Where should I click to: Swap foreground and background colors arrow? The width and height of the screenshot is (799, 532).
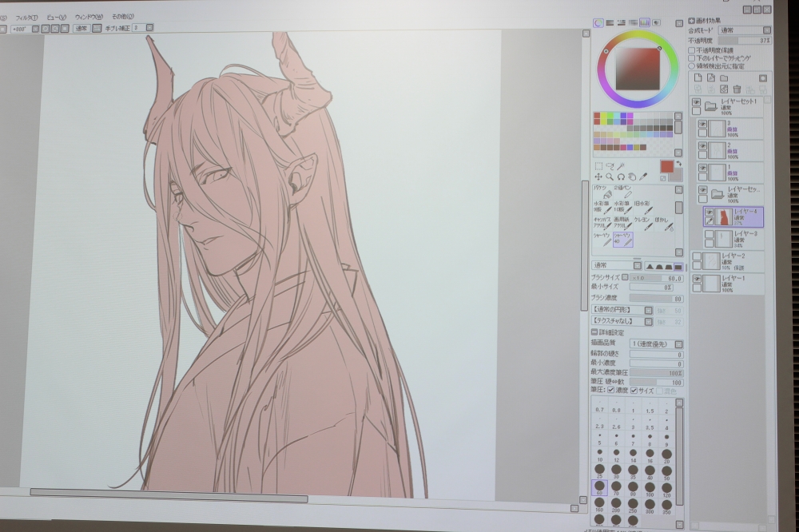coord(678,164)
